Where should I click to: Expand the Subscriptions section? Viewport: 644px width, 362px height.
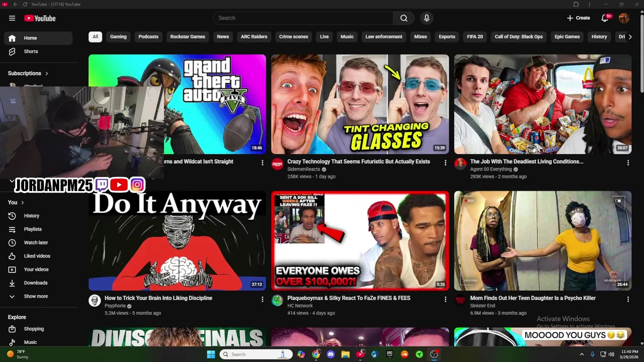click(x=28, y=73)
